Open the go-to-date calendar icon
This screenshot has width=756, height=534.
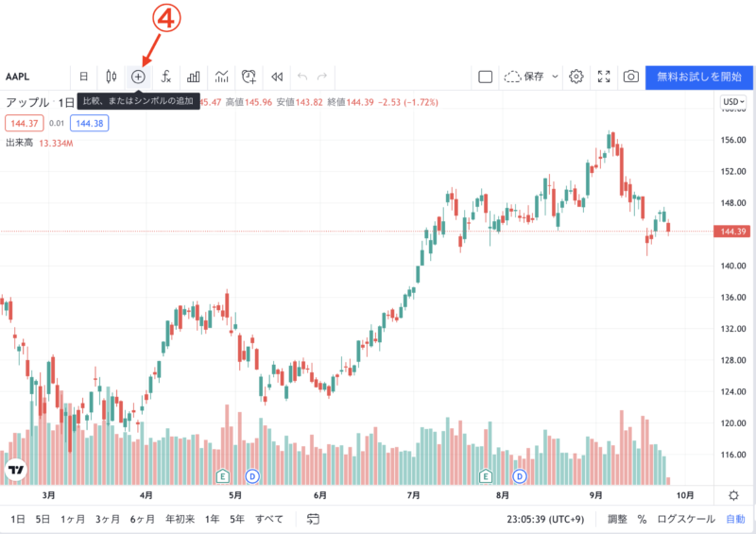tap(313, 520)
